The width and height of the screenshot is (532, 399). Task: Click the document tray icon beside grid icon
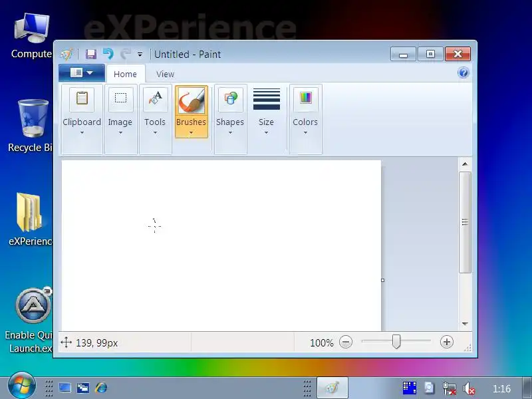pos(429,388)
